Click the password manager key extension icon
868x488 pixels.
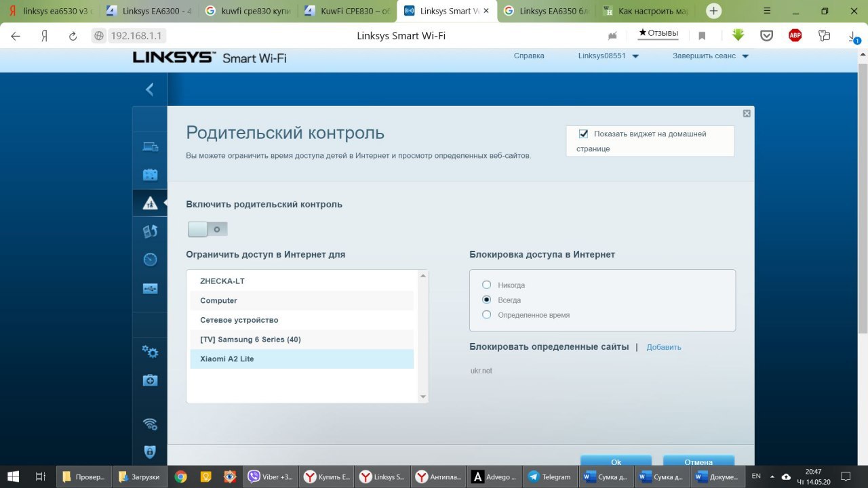(825, 35)
